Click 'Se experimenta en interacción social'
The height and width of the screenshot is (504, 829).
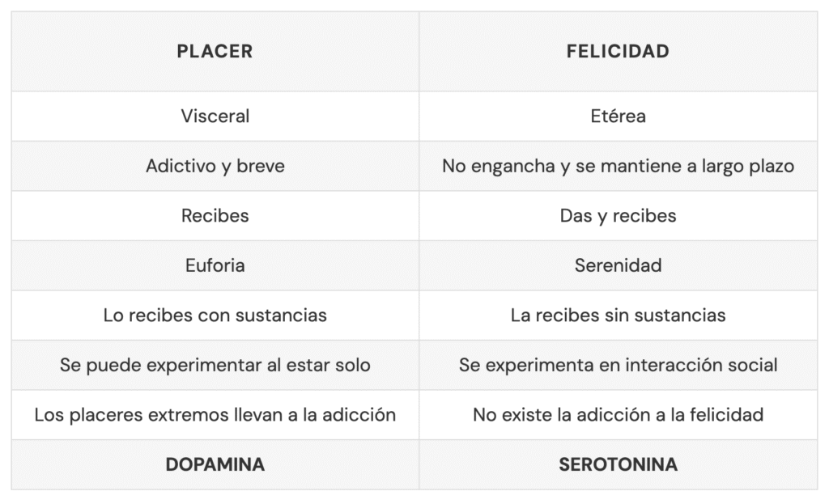click(618, 365)
